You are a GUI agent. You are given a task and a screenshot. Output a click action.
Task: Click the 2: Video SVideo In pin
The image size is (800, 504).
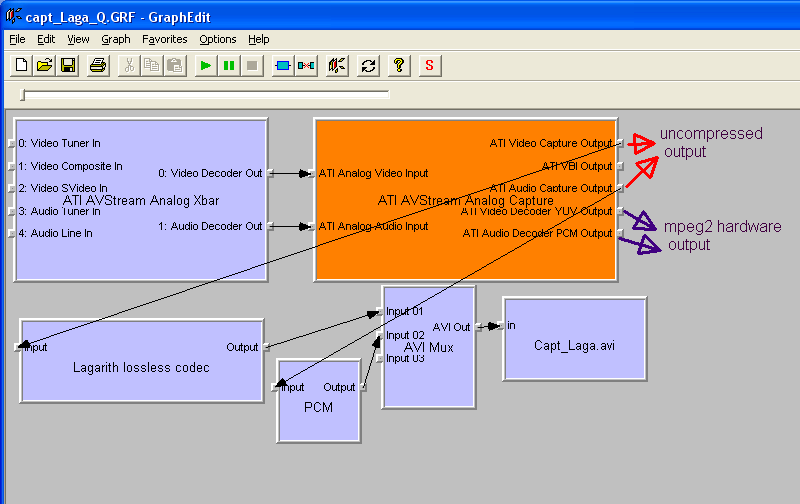(x=12, y=188)
